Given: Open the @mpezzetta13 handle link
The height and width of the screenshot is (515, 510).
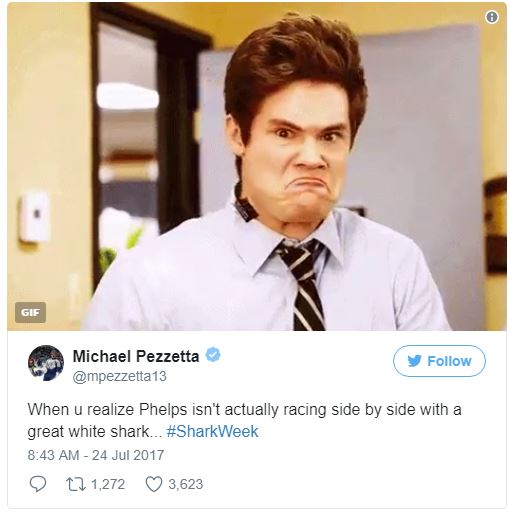Looking at the screenshot, I should pyautogui.click(x=119, y=376).
